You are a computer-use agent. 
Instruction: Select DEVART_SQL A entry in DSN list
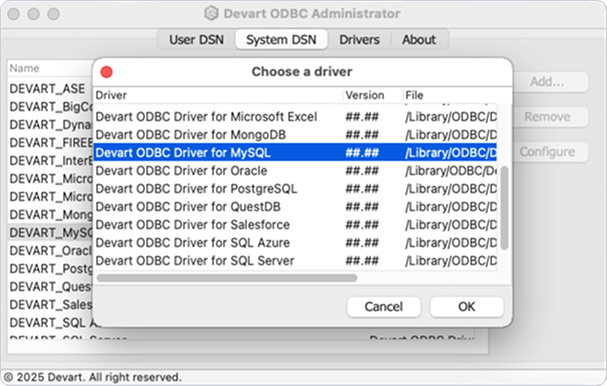pos(51,323)
